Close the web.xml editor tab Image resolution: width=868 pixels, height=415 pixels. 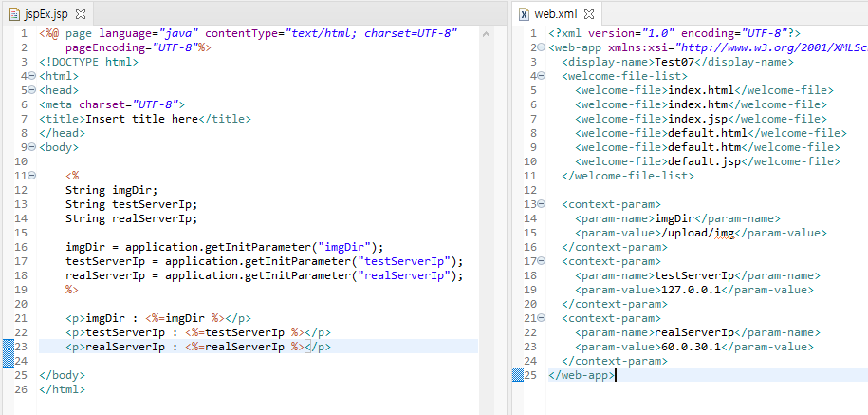coord(589,14)
